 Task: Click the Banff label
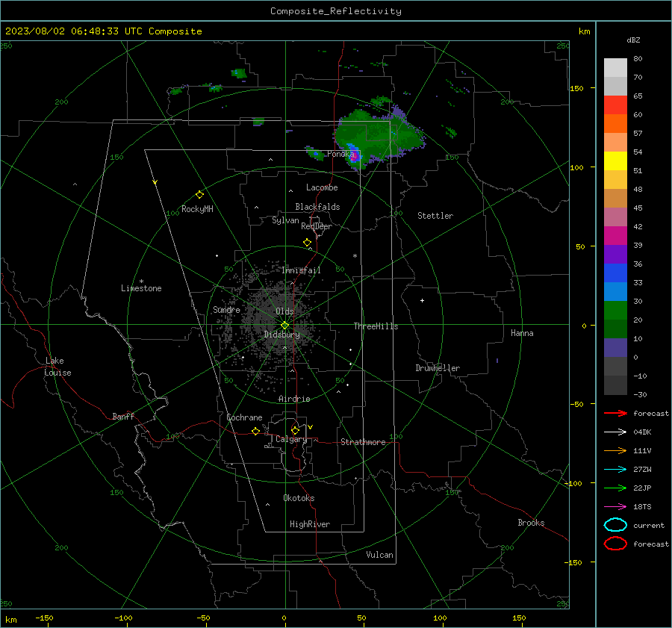[x=123, y=417]
